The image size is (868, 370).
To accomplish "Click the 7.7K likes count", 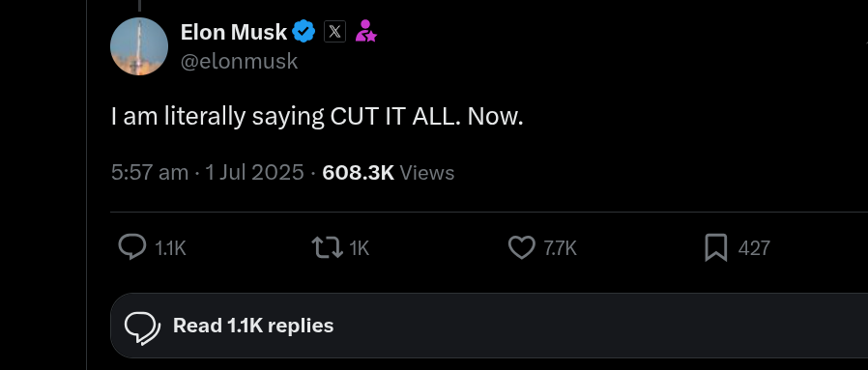I will 561,248.
